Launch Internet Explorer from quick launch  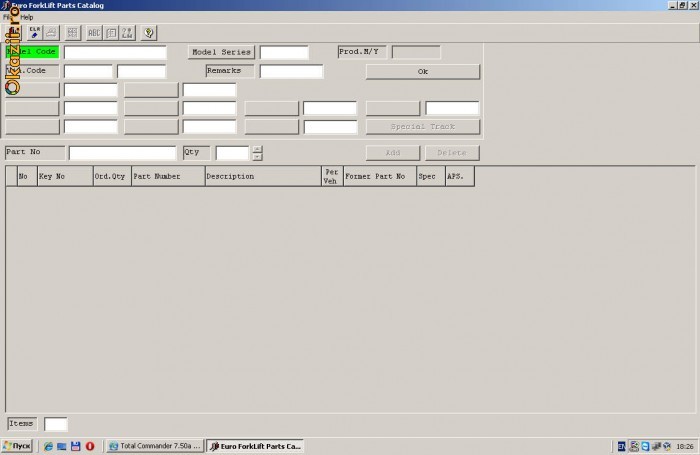coord(48,446)
